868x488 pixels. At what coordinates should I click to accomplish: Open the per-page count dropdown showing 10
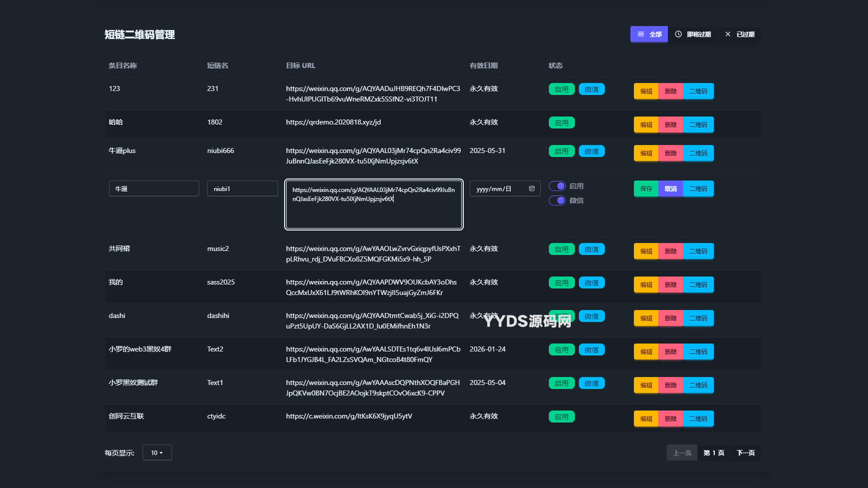coord(157,452)
